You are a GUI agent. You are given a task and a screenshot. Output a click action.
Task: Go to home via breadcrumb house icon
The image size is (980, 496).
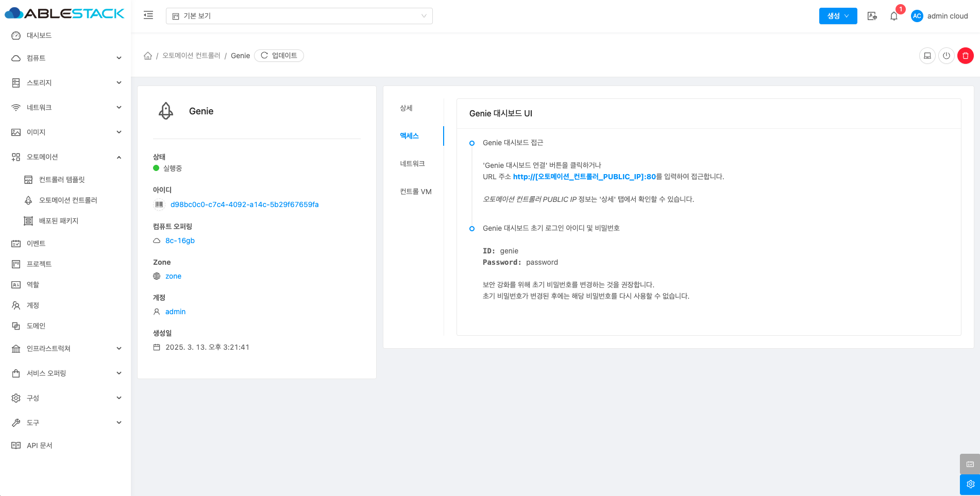coord(148,56)
